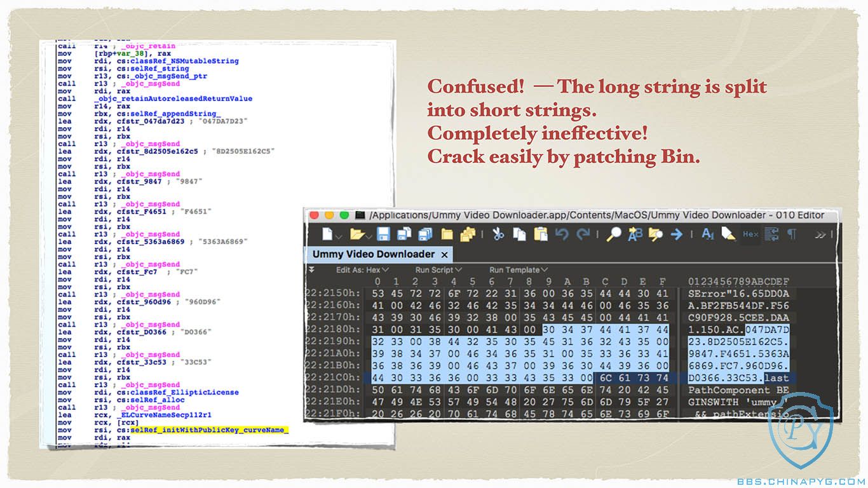Click the green zoom window button
The image size is (868, 488).
(x=344, y=215)
